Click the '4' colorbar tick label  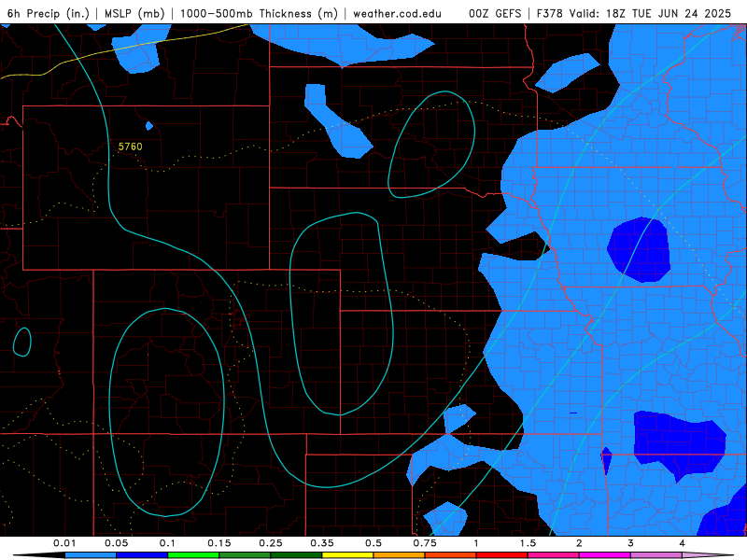(683, 543)
